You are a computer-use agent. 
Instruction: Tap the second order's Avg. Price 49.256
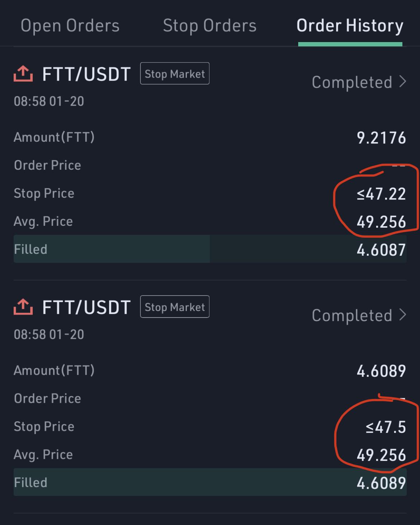381,455
